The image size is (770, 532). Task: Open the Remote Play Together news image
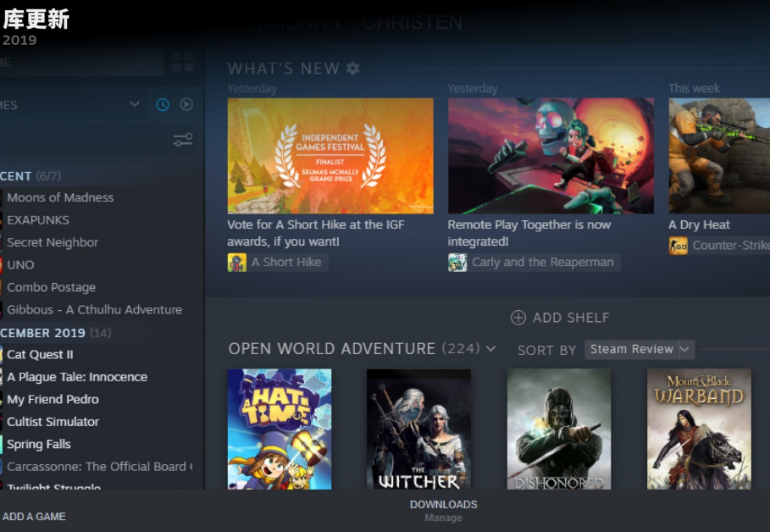click(x=551, y=156)
